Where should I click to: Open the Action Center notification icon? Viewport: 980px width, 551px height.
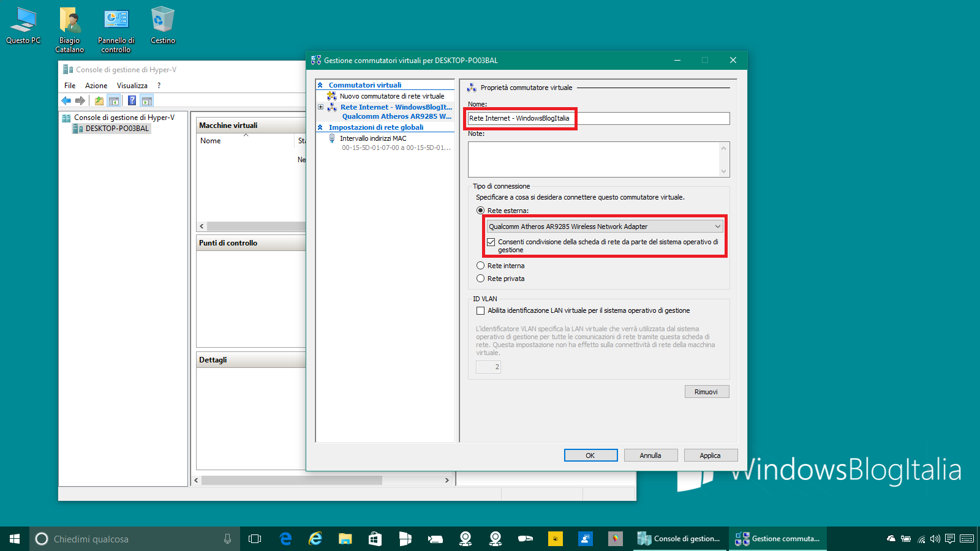[x=950, y=539]
